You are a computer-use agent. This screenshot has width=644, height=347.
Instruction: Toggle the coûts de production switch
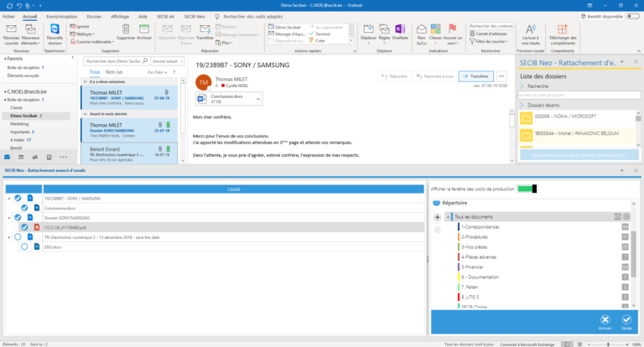click(x=527, y=189)
